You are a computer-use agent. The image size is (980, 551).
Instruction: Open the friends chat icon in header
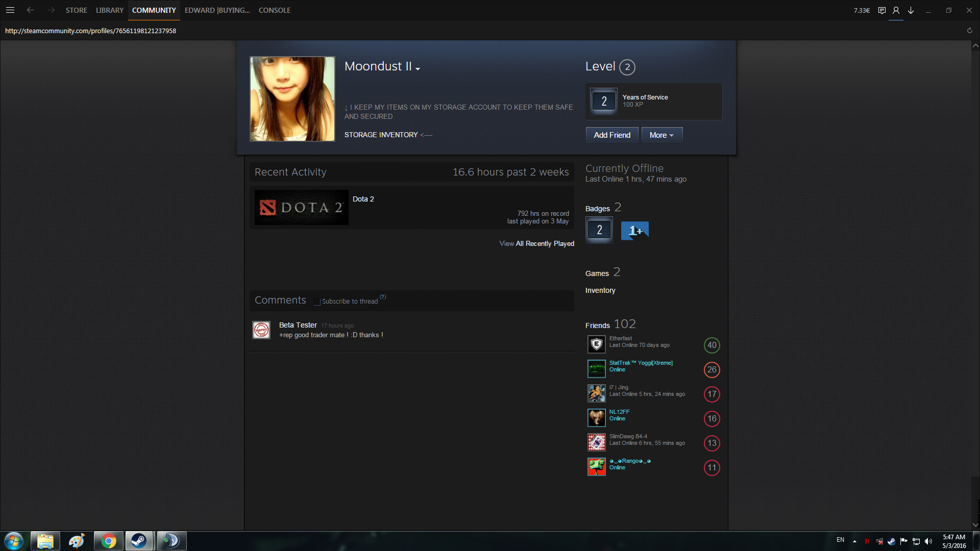(881, 10)
